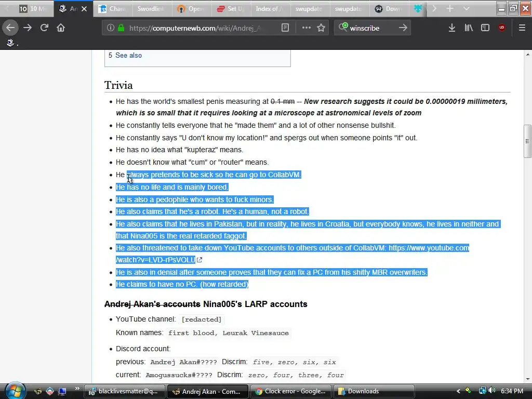Viewport: 532px width, 399px height.
Task: Click the network status tray icon
Action: coord(482,391)
